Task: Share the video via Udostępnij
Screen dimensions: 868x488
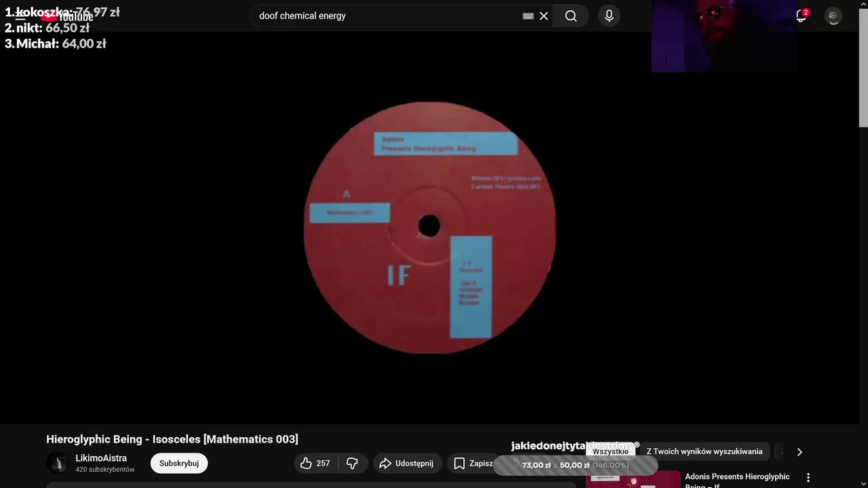Action: point(406,463)
